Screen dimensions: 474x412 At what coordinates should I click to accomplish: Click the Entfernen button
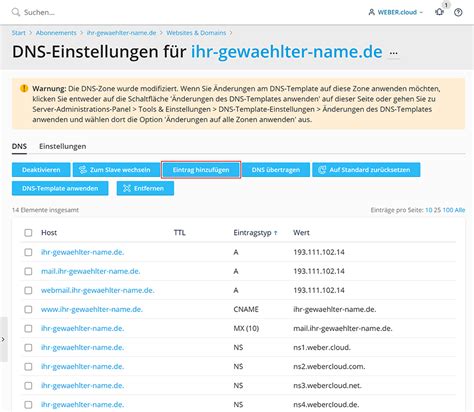click(145, 188)
